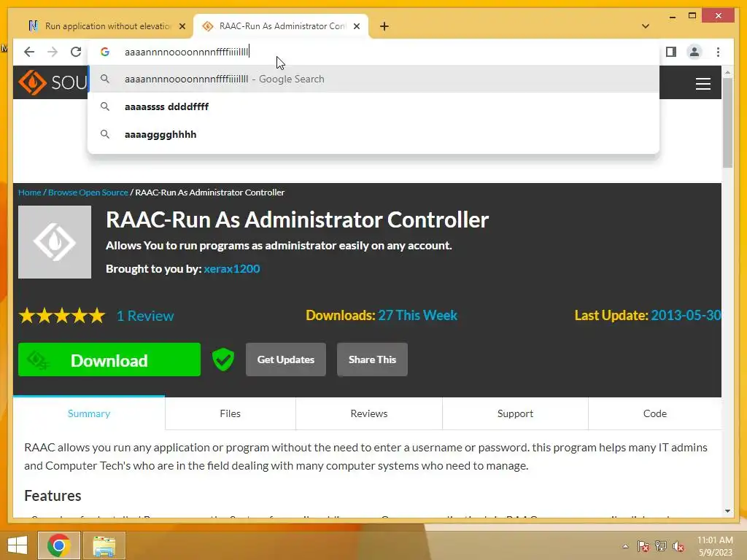Click the green Download button
Image resolution: width=747 pixels, height=560 pixels.
(109, 359)
